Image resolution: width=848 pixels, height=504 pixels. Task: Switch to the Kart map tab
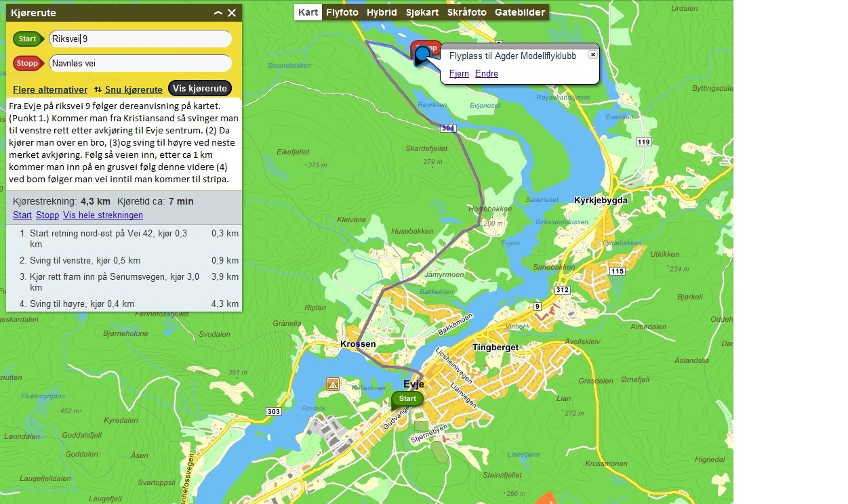point(308,12)
